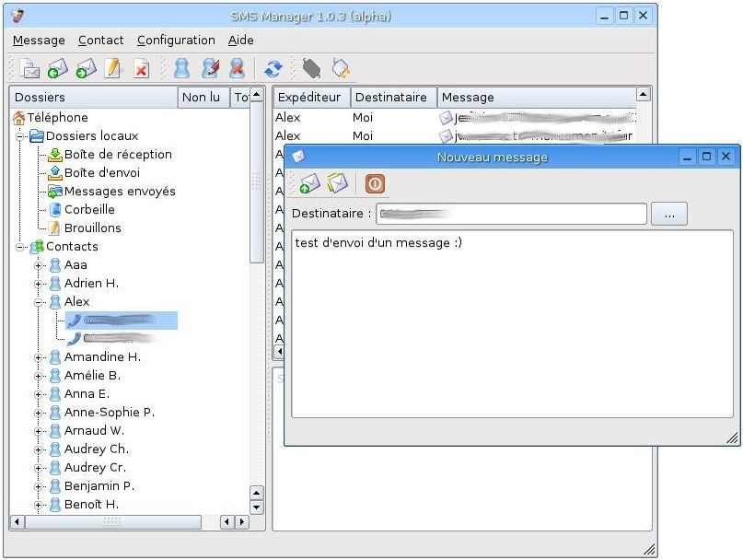Click the red power icon in Nouveau message
The height and width of the screenshot is (560, 743).
point(375,183)
